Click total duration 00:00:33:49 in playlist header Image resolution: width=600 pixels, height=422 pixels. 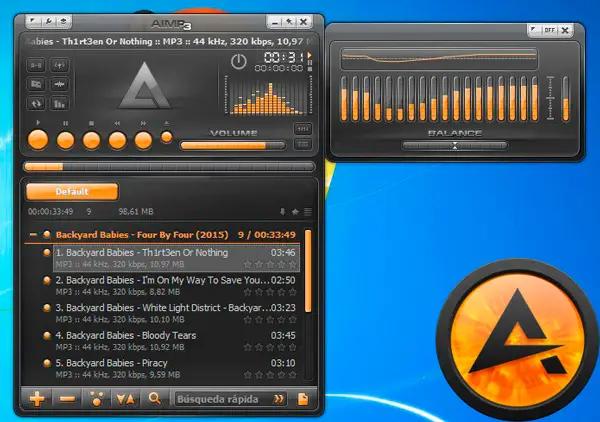51,212
